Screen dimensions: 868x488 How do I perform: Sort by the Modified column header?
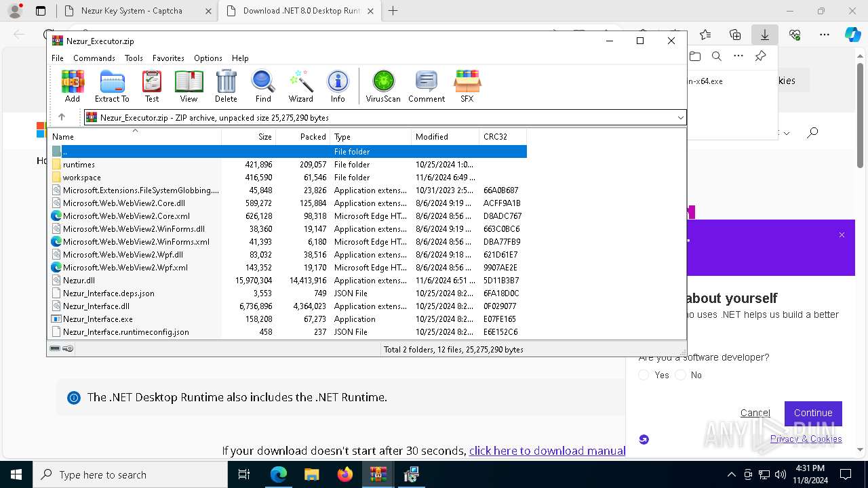446,136
